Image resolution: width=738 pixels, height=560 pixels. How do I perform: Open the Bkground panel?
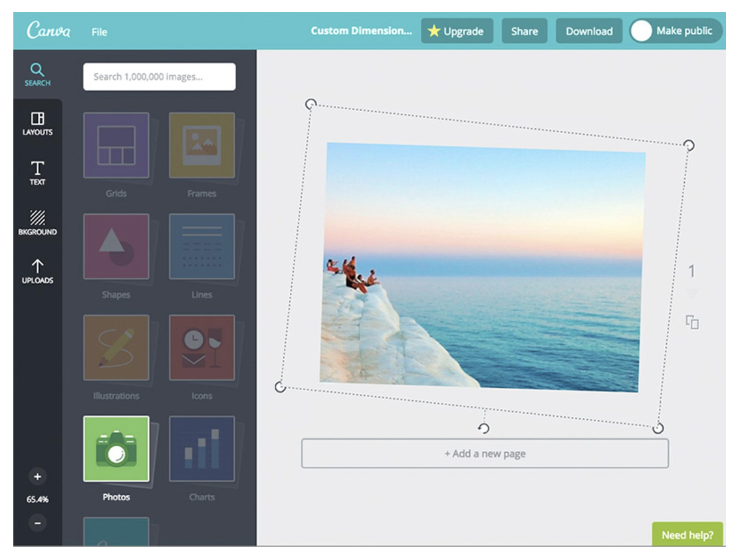(x=38, y=220)
